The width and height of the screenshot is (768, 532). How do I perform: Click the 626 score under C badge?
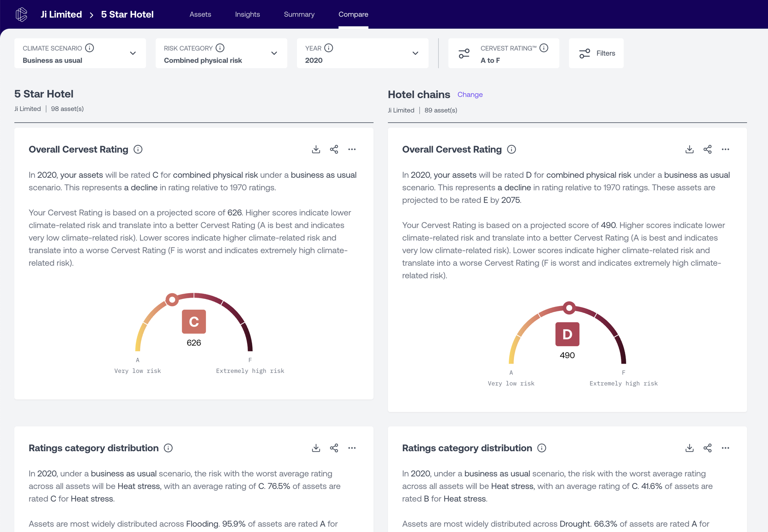pos(194,343)
